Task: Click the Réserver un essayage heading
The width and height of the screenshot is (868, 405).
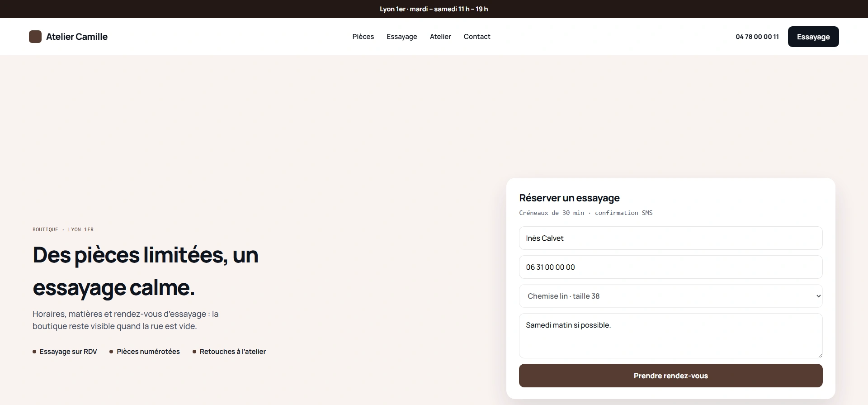Action: coord(569,198)
